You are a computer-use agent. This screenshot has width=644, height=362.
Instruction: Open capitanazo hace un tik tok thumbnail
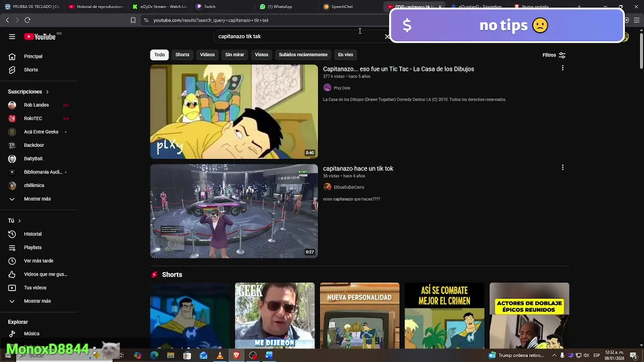pos(234,211)
